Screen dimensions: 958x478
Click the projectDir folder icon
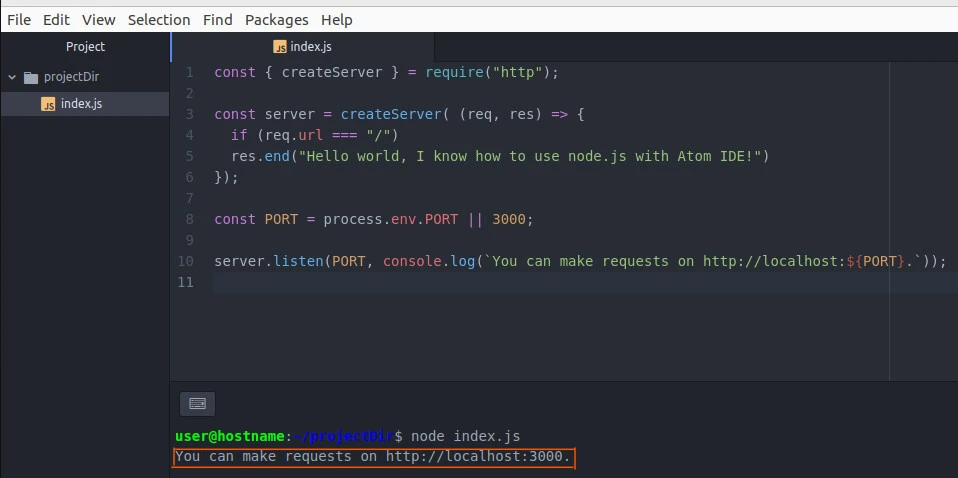(31, 77)
